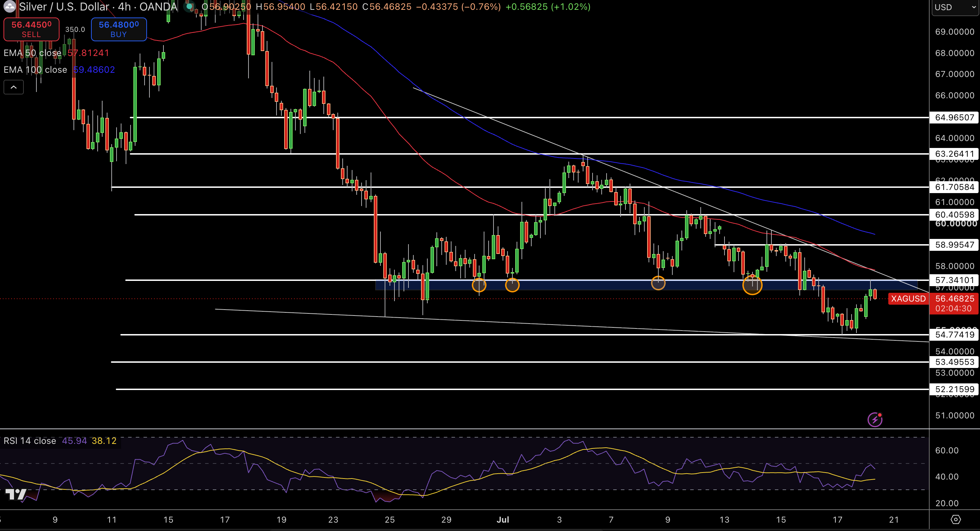Click the 61.70584 price level label
This screenshot has height=531, width=980.
[954, 187]
